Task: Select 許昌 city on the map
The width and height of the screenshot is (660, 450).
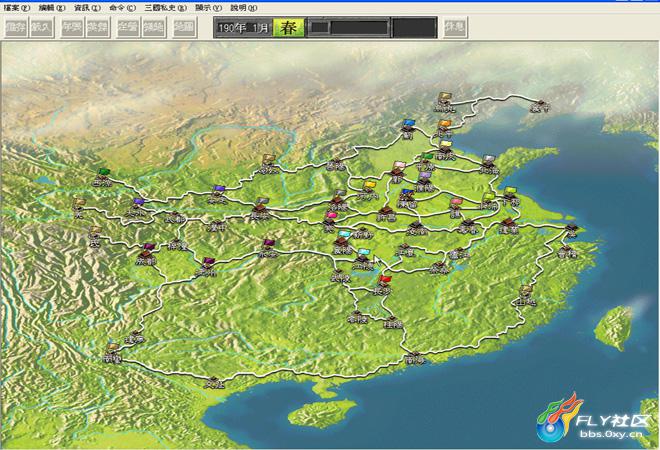Action: click(x=386, y=214)
